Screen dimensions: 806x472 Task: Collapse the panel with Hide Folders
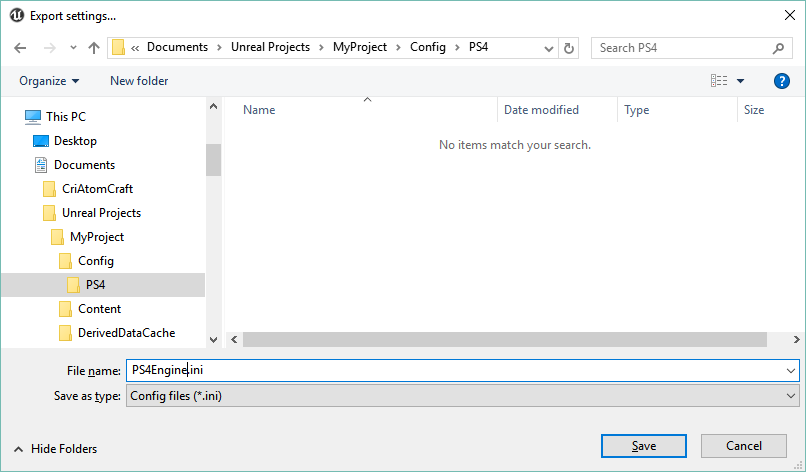pyautogui.click(x=56, y=449)
